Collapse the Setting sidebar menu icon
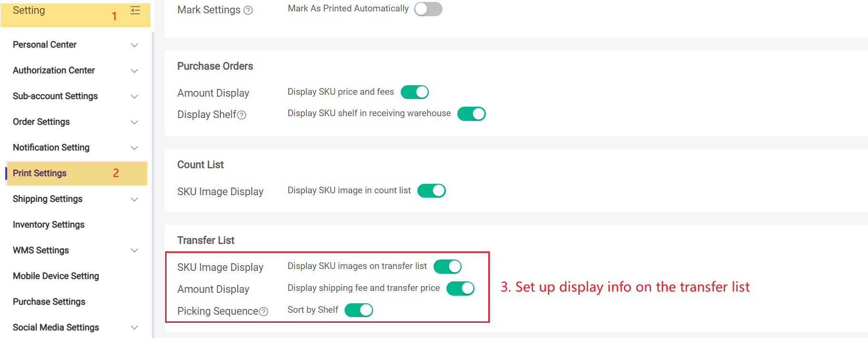 point(135,10)
